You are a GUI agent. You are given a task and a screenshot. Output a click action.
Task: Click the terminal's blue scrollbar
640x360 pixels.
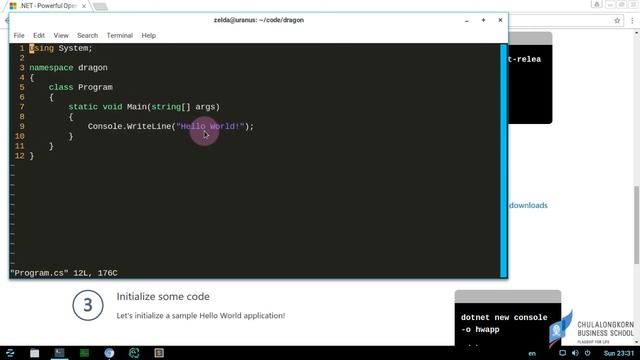(503, 160)
